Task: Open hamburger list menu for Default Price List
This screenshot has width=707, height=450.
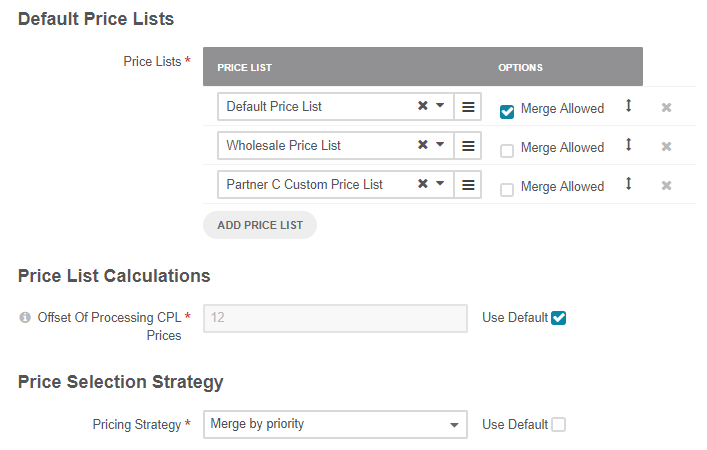Action: pyautogui.click(x=467, y=107)
